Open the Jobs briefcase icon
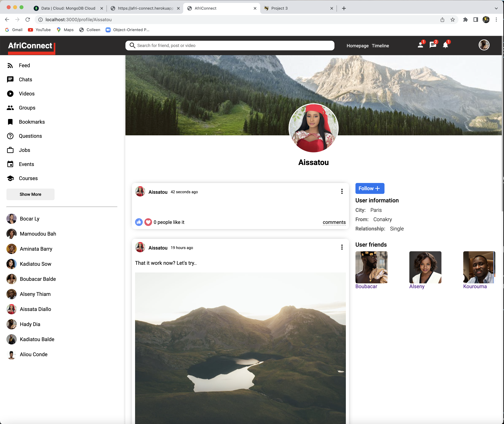 10,150
